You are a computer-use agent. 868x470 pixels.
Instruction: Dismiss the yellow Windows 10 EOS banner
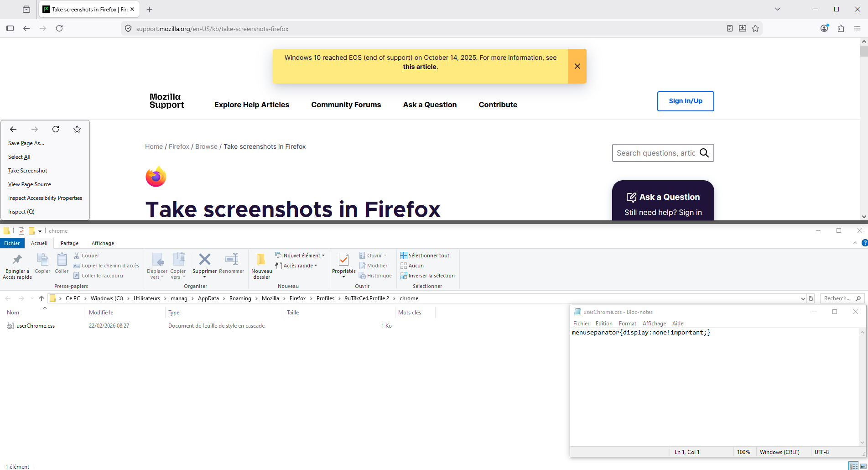pyautogui.click(x=577, y=66)
